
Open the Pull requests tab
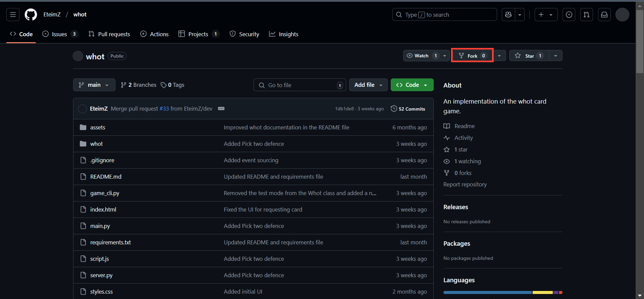(109, 34)
